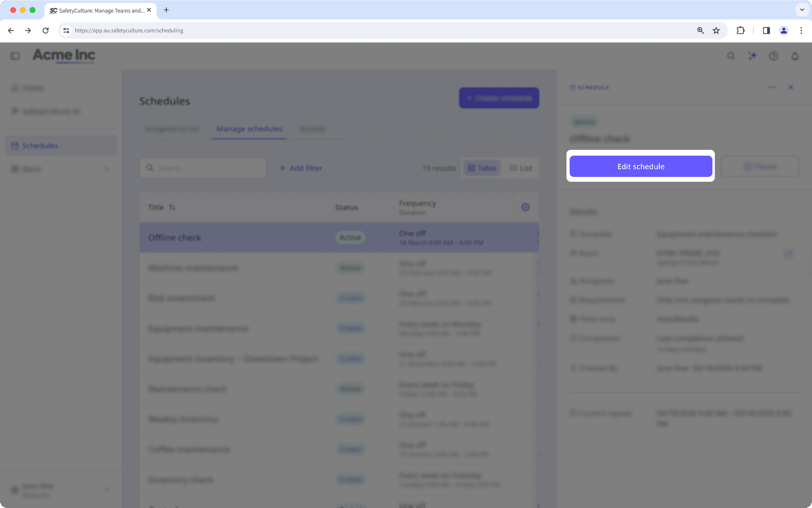Image resolution: width=812 pixels, height=508 pixels.
Task: Click the search magnifier inside the search field
Action: 150,168
